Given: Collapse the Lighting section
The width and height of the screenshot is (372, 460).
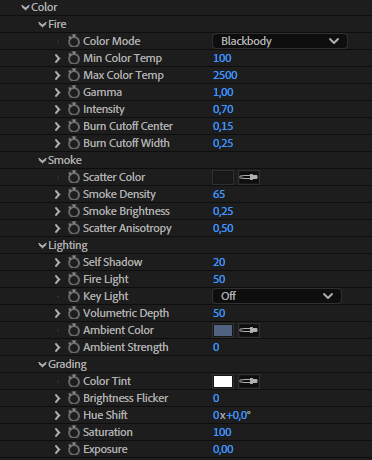Looking at the screenshot, I should (42, 245).
